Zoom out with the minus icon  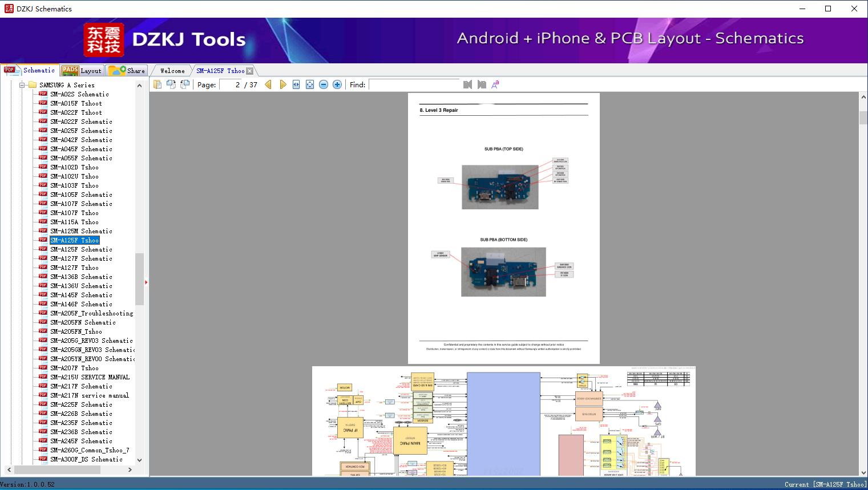(x=324, y=84)
